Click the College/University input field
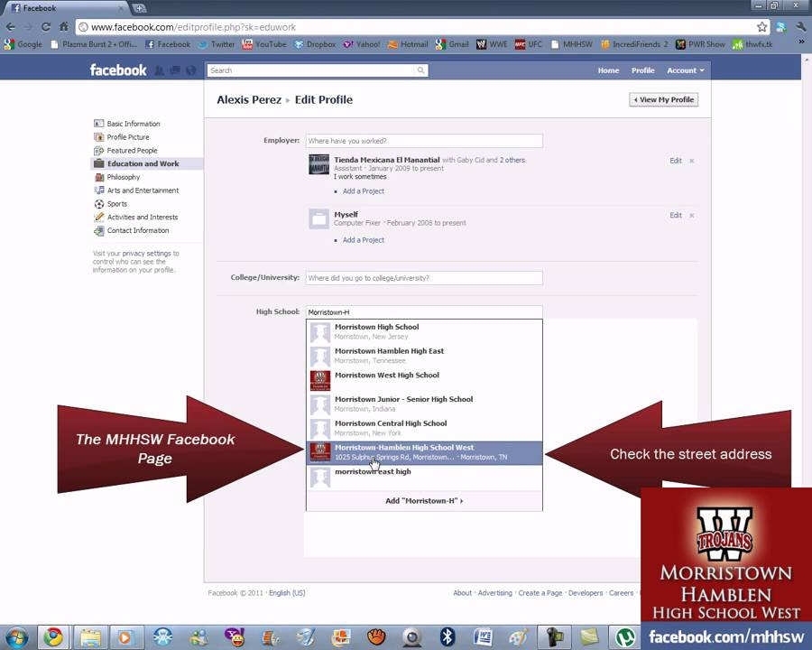The image size is (812, 650). pos(424,278)
